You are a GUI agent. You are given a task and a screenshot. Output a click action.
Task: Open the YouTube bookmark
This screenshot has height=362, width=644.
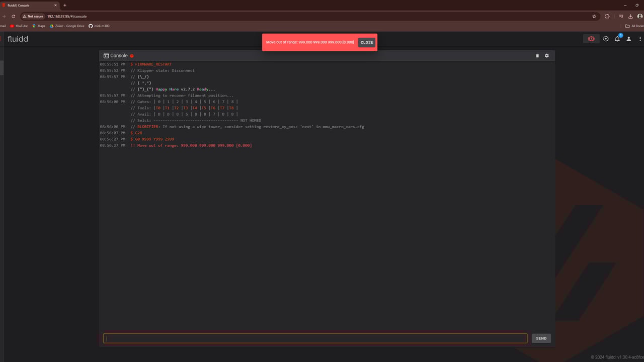19,26
